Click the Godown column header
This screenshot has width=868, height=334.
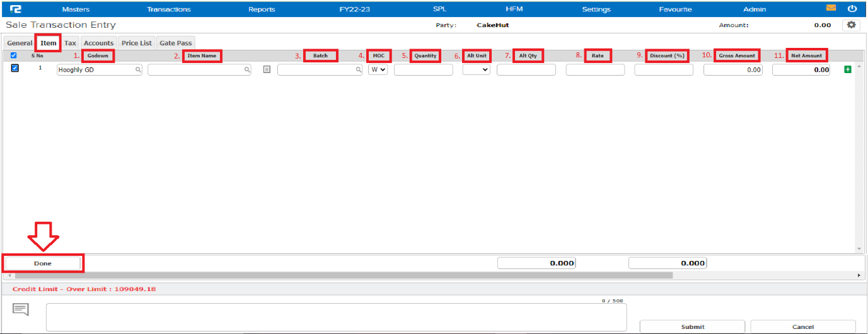click(98, 55)
